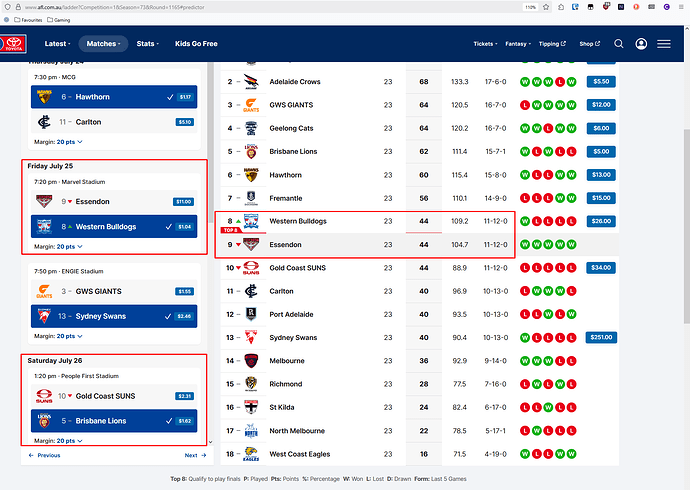Pick Brisbane Lions in Saturday predictor match
Image resolution: width=690 pixels, height=490 pixels.
(x=114, y=421)
